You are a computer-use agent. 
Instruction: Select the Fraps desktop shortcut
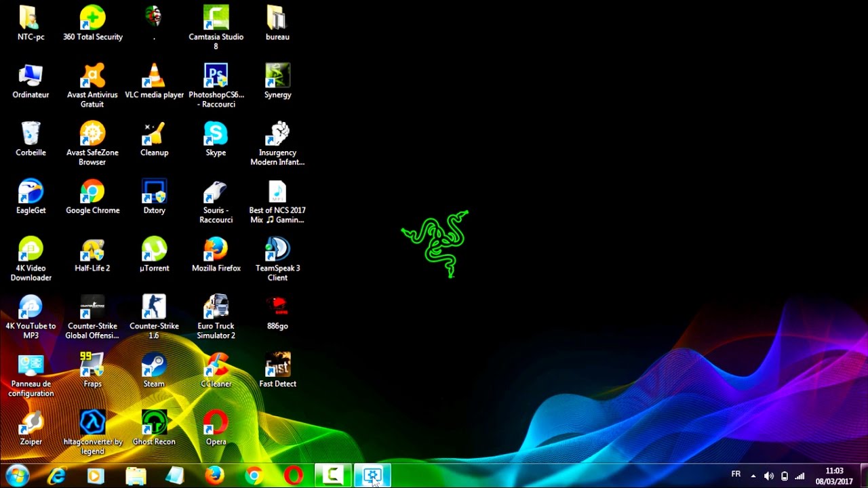tap(92, 370)
